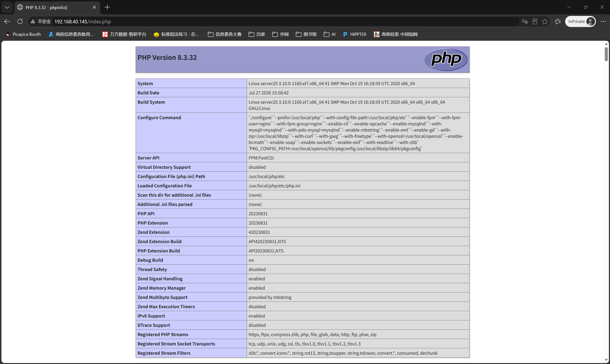Click the PHP API row label

(146, 214)
